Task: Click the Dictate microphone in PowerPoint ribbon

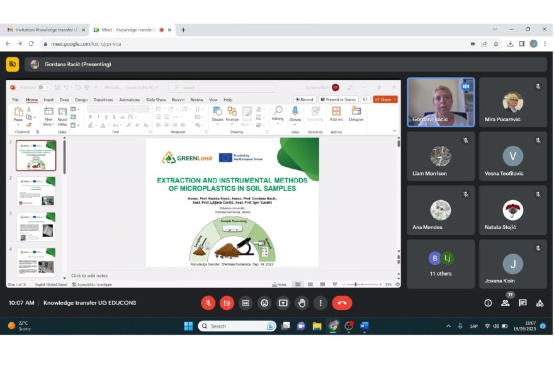Action: [x=295, y=114]
